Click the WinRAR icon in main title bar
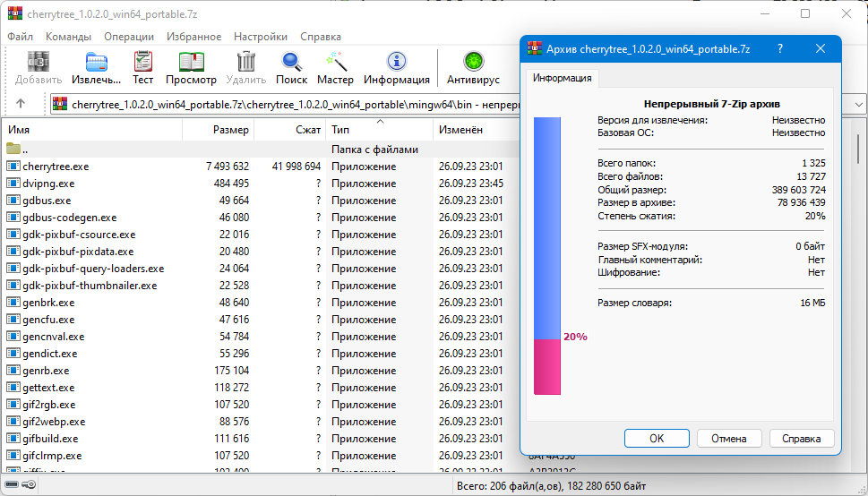Viewport: 868px width, 496px height. 15,13
